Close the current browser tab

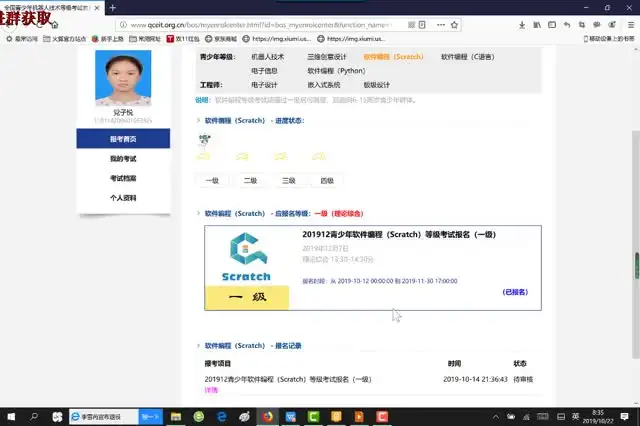point(97,8)
